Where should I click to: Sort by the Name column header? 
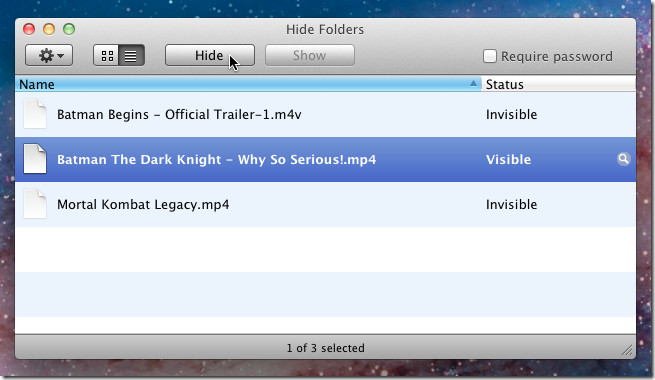248,84
